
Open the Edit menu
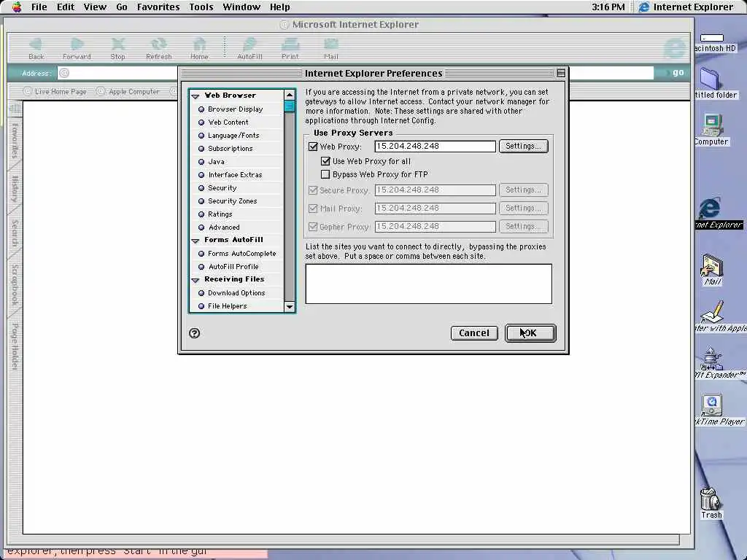(65, 7)
